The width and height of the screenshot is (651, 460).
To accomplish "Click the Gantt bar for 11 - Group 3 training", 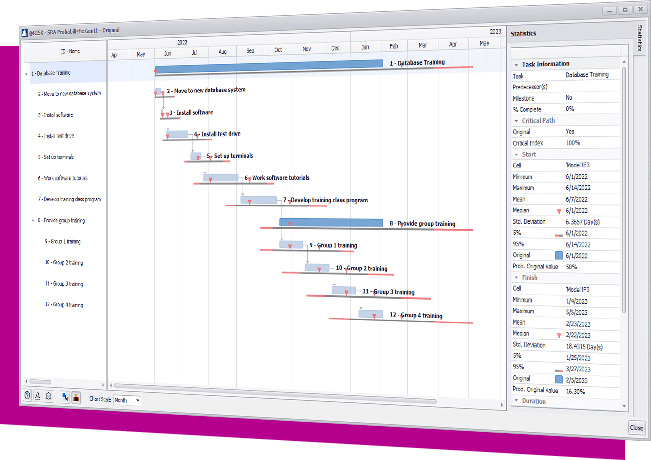I will click(344, 290).
